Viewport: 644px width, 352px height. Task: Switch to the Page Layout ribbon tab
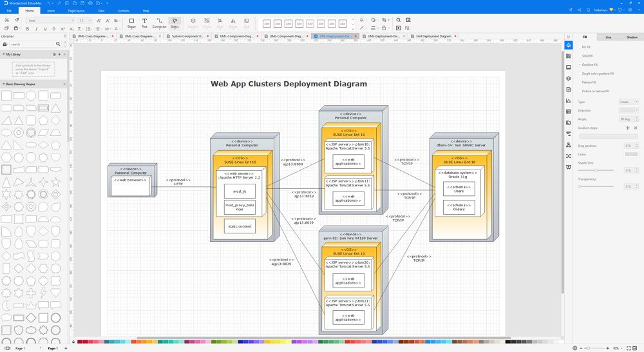77,11
